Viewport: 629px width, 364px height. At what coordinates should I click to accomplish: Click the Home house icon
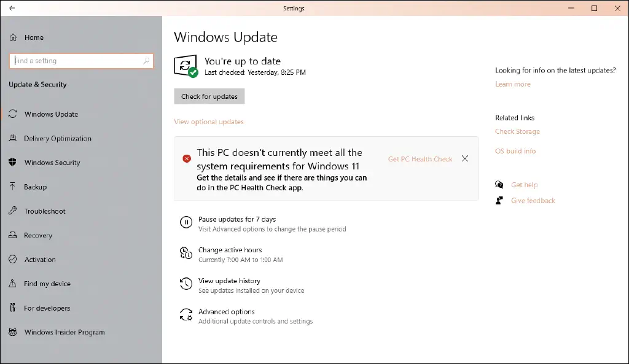click(x=14, y=37)
